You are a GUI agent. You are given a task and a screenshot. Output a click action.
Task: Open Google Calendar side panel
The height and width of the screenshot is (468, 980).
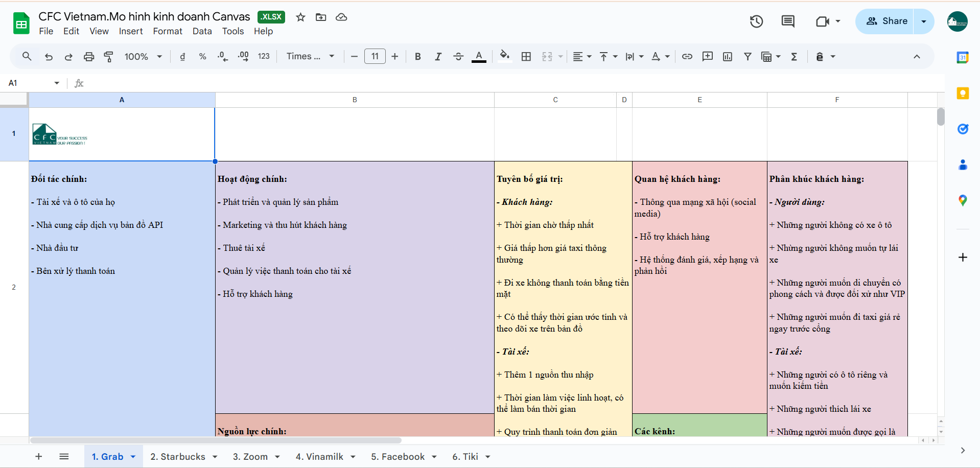pos(963,57)
